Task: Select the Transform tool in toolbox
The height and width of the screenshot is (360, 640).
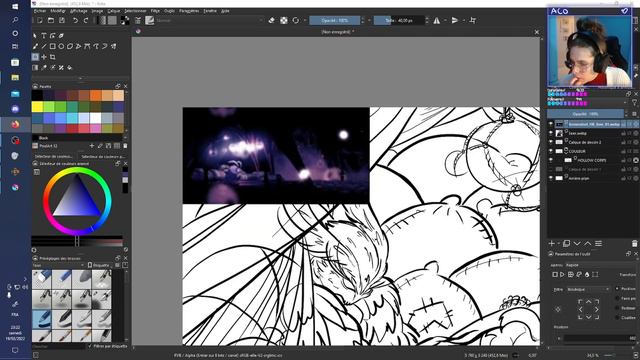Action: (36, 57)
